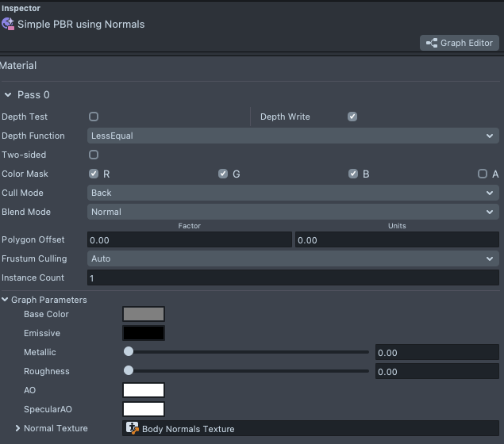Enable the Depth Test checkbox
This screenshot has width=504, height=444.
click(x=94, y=117)
